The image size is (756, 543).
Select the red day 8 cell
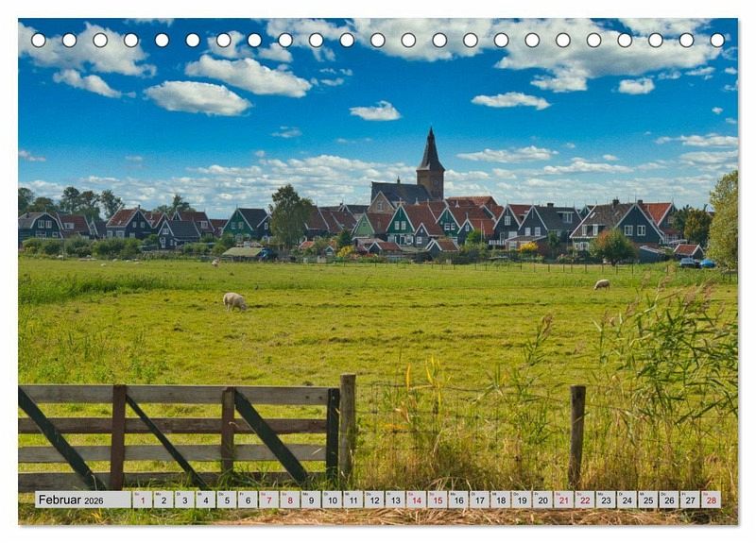[290, 500]
